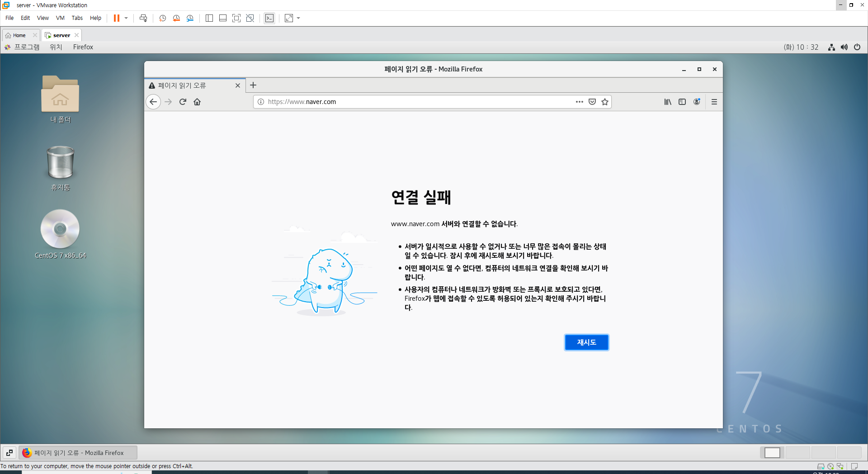Viewport: 868px width, 474px height.
Task: Open the 프로그램 applications menu
Action: click(27, 47)
